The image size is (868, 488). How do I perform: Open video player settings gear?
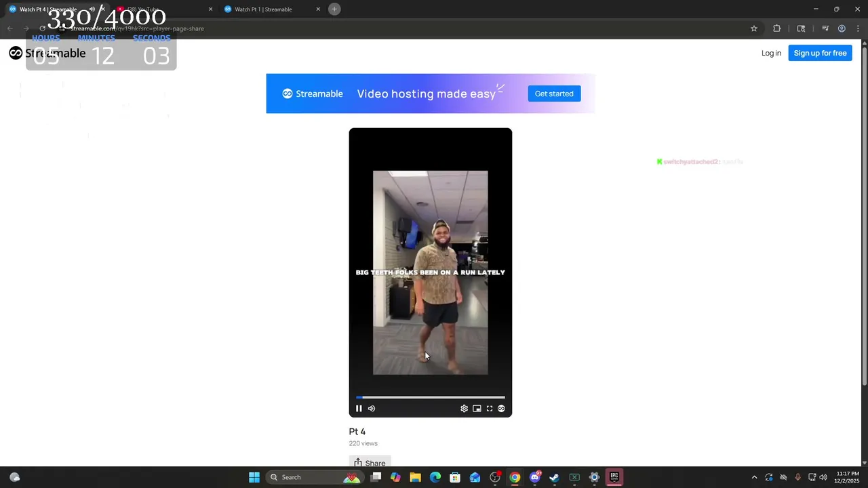pyautogui.click(x=464, y=409)
